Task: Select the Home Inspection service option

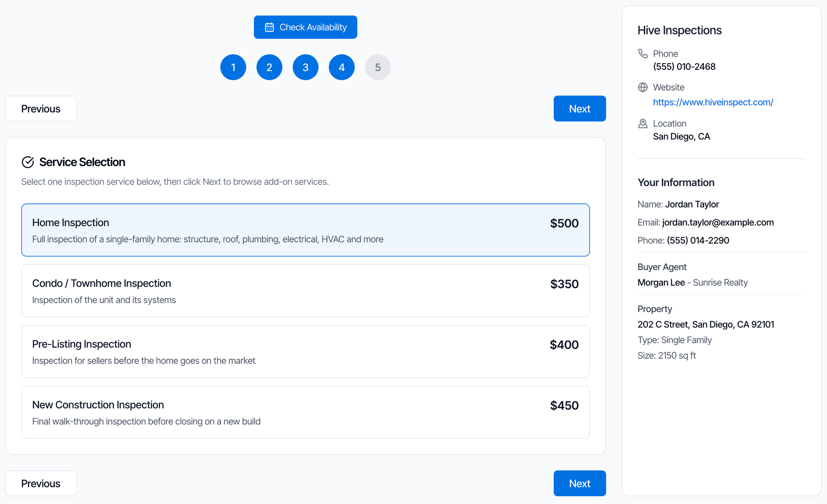Action: (306, 230)
